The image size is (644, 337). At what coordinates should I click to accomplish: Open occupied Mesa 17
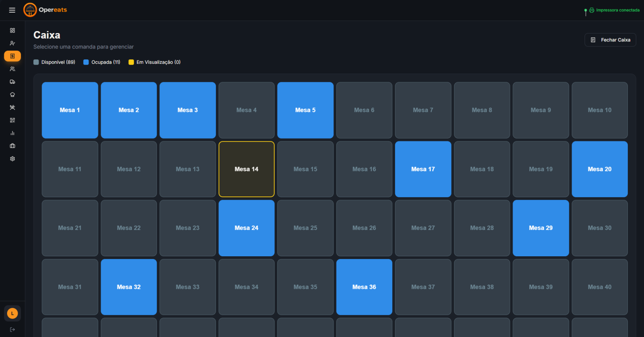point(423,169)
